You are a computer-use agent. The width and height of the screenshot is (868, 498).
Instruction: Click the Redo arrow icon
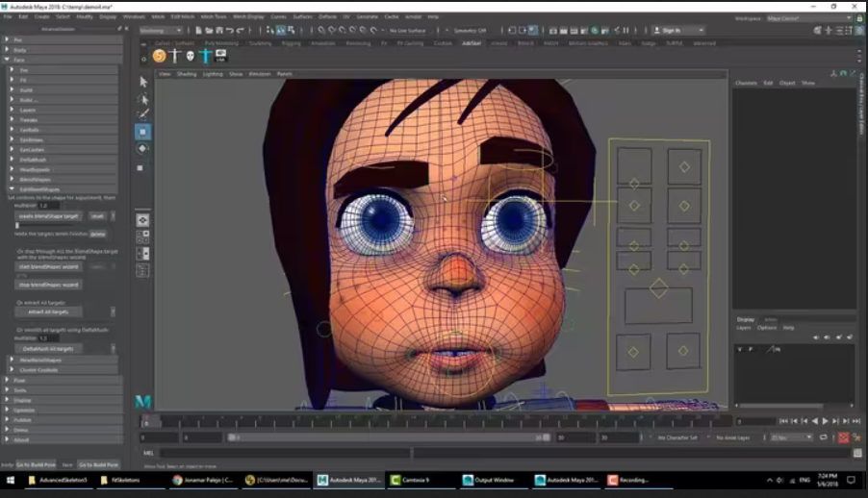click(x=241, y=31)
